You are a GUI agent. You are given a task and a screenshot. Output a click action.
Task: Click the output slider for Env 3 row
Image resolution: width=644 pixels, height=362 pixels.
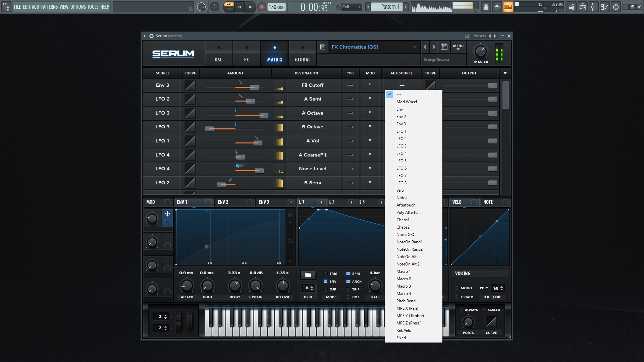click(x=470, y=85)
